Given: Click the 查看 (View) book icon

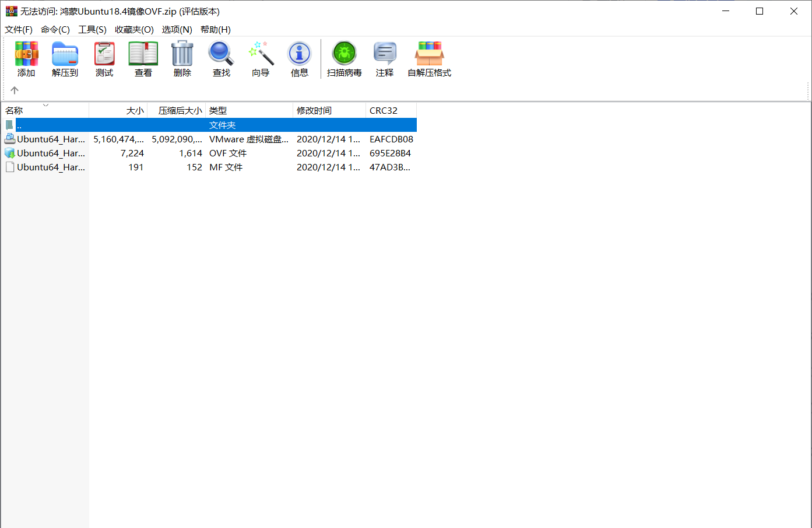Looking at the screenshot, I should point(143,54).
